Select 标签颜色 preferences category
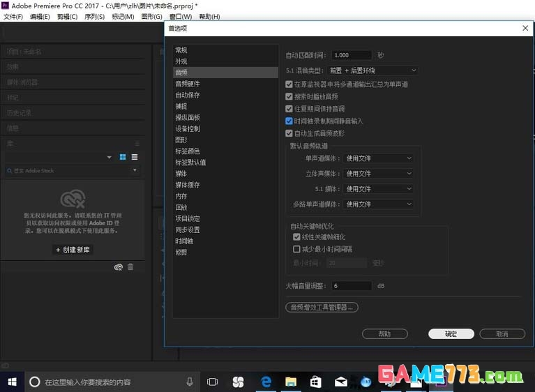Screen dimensions: 535x392 pos(225,151)
